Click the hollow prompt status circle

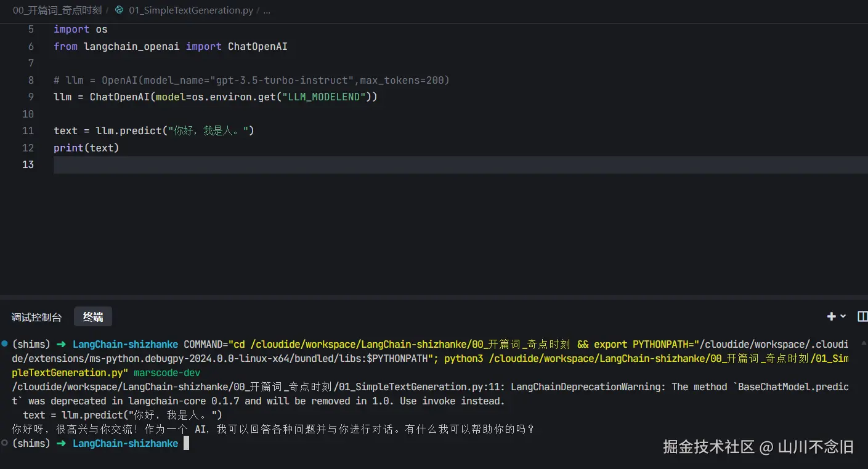pyautogui.click(x=5, y=443)
